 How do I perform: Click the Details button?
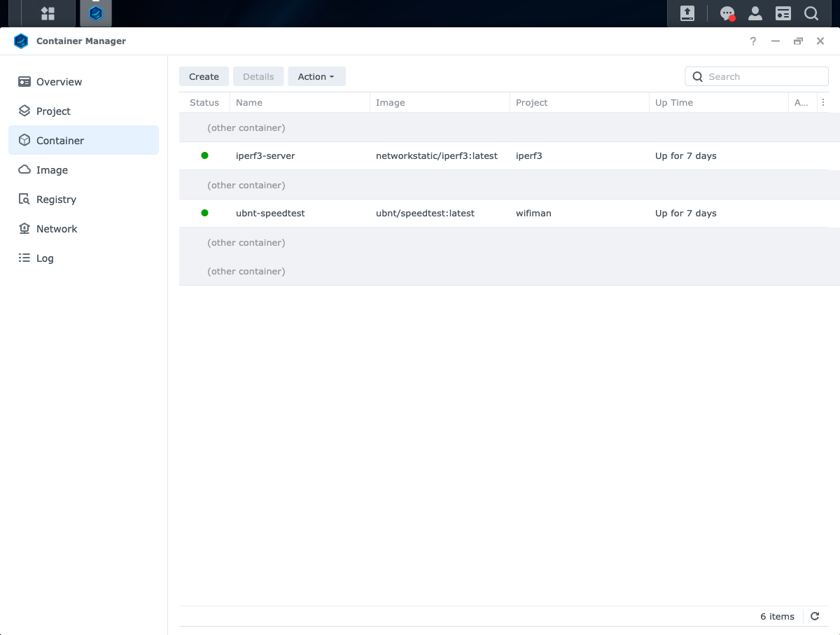click(x=258, y=76)
